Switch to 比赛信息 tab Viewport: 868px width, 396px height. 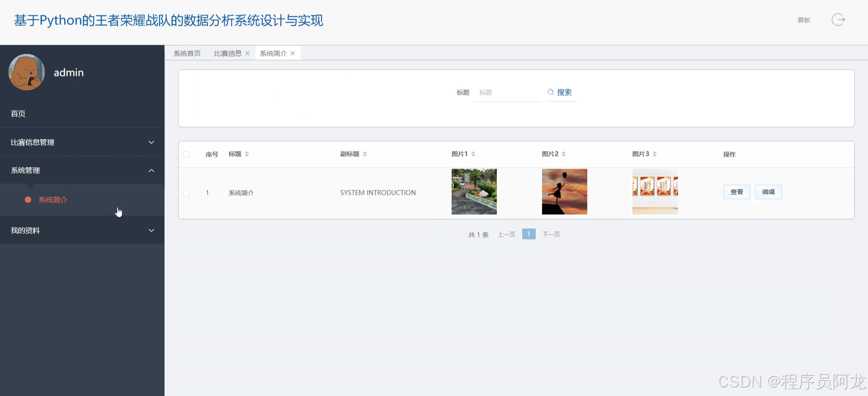(228, 53)
